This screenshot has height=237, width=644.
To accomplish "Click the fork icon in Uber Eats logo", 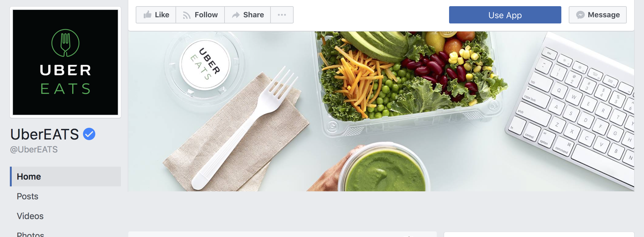I will click(x=65, y=43).
